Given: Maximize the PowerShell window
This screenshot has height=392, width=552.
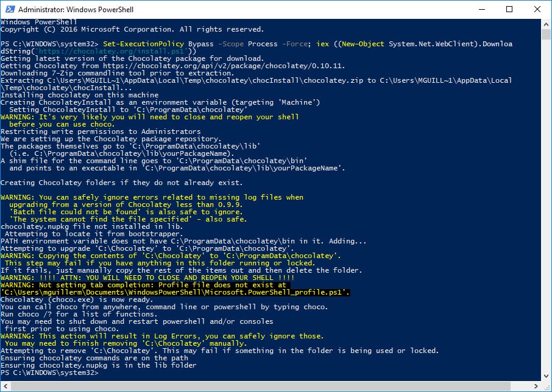Looking at the screenshot, I should (509, 10).
